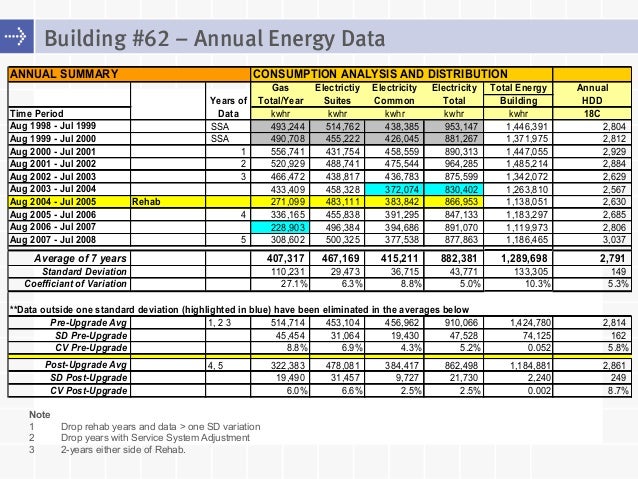
Task: Click coefficient value '27.1%'
Action: [x=294, y=284]
